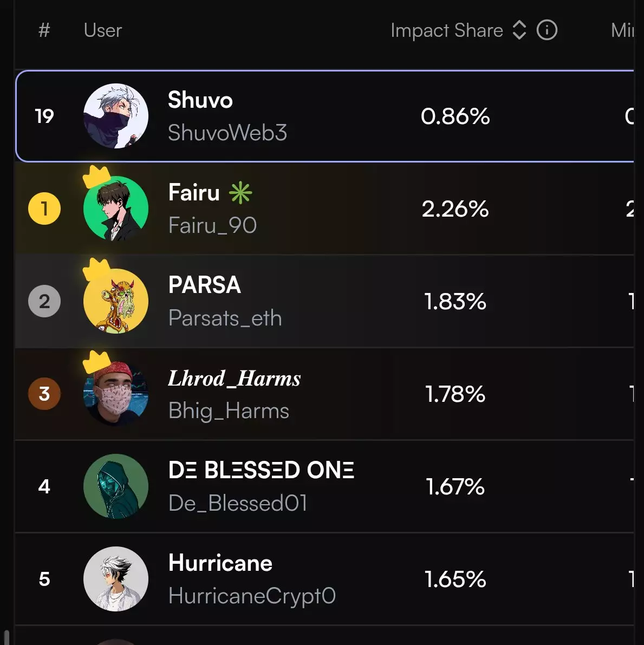Open the ShuvoWeb3 handle link
The width and height of the screenshot is (644, 645).
click(x=227, y=133)
